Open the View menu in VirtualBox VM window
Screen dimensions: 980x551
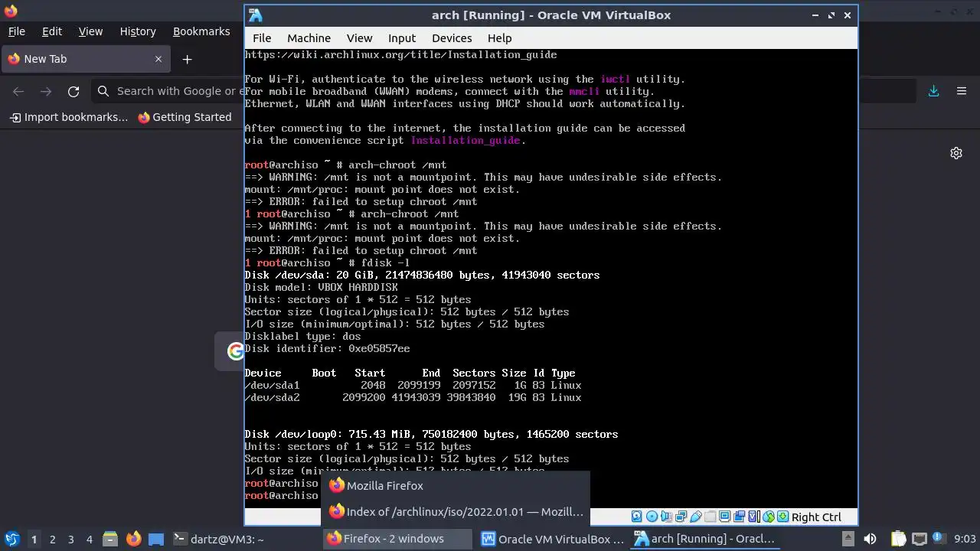[359, 37]
